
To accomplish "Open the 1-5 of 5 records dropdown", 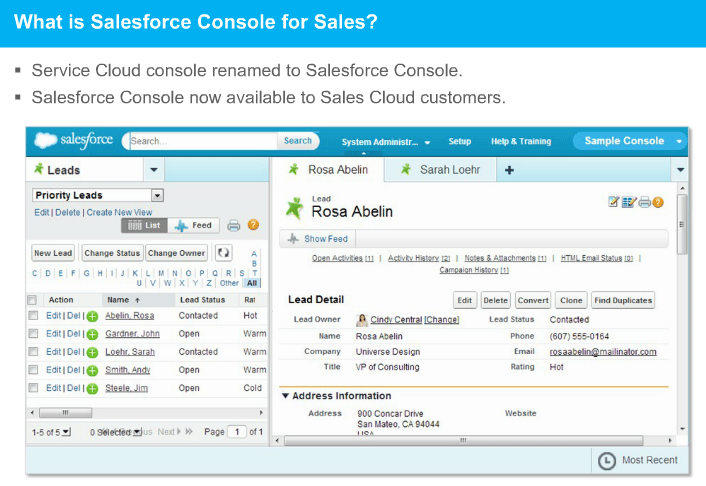I will (67, 431).
